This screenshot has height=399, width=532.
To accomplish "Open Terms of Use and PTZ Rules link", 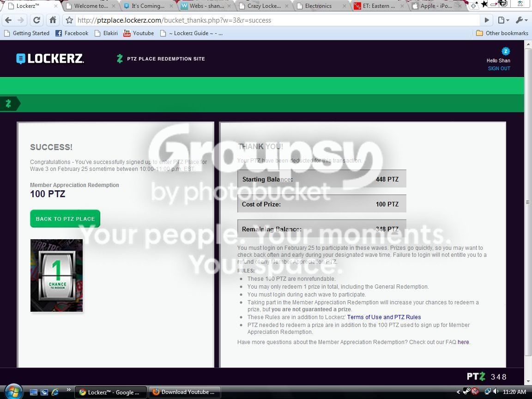I will (x=384, y=317).
